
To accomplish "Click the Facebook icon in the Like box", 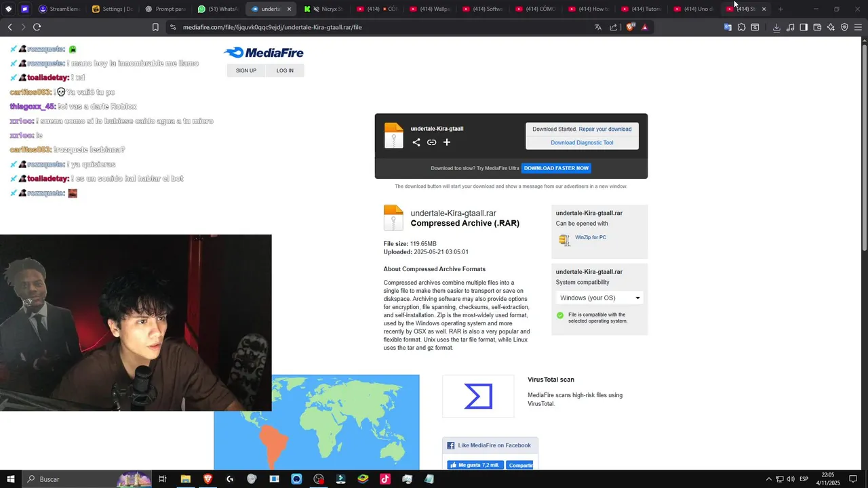I will pos(450,445).
